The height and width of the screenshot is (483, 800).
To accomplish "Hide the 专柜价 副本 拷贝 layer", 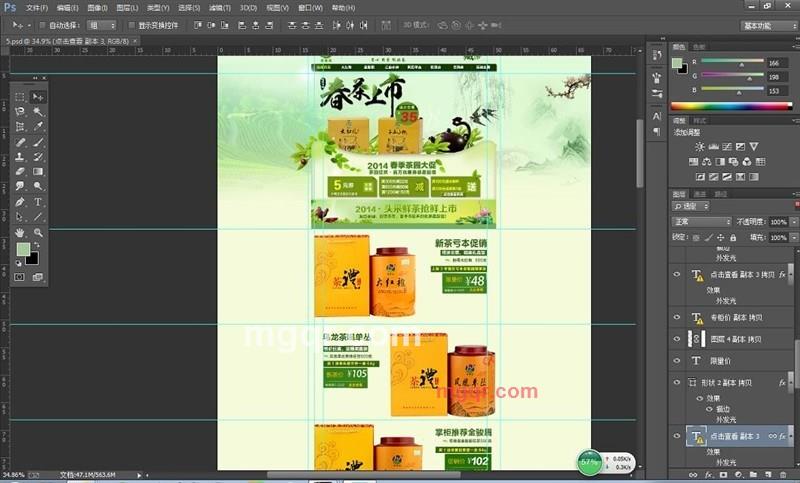I will point(677,317).
